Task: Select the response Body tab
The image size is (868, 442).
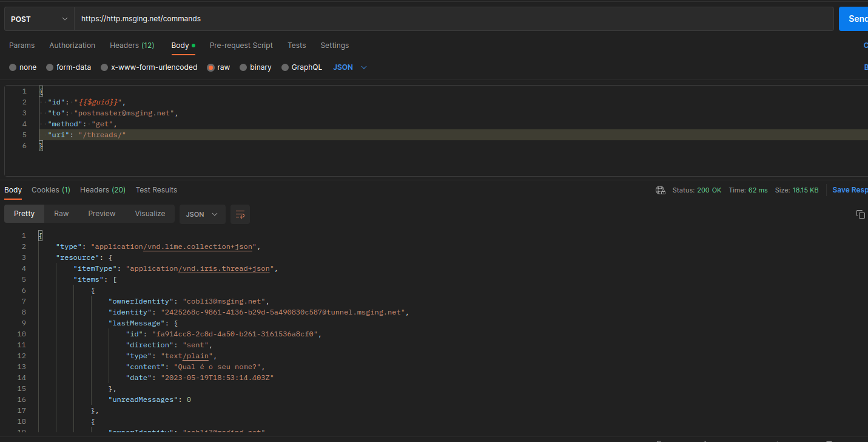Action: coord(13,190)
